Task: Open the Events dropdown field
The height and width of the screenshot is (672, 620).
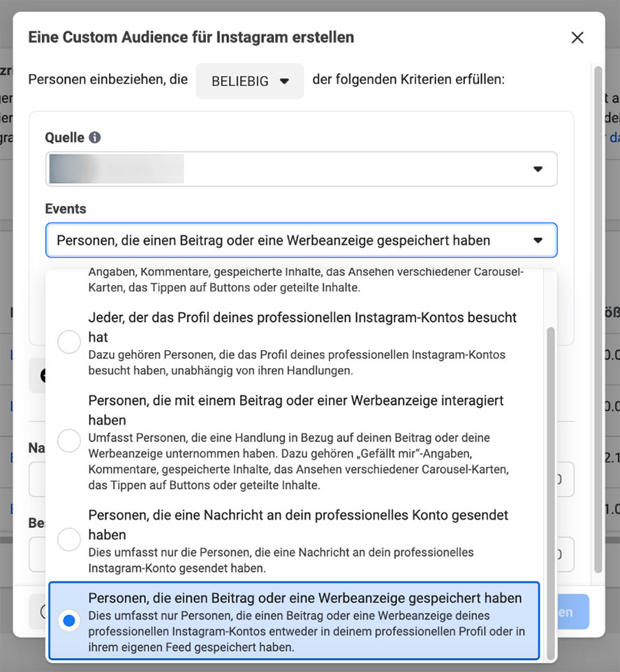Action: [301, 240]
